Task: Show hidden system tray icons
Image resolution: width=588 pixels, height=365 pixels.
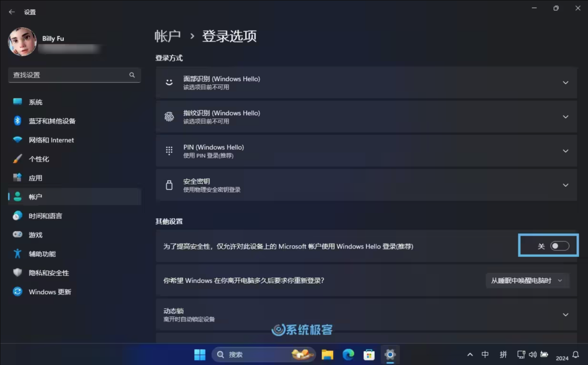Action: 470,355
